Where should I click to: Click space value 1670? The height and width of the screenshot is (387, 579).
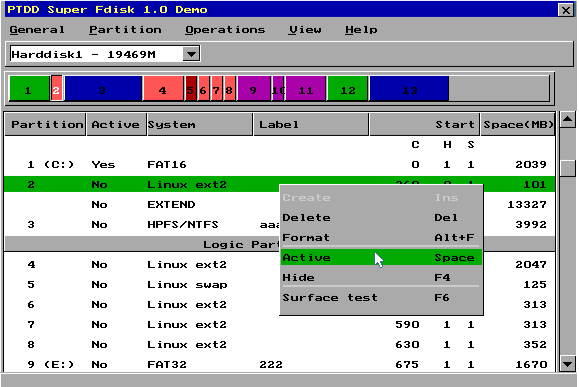[x=531, y=364]
